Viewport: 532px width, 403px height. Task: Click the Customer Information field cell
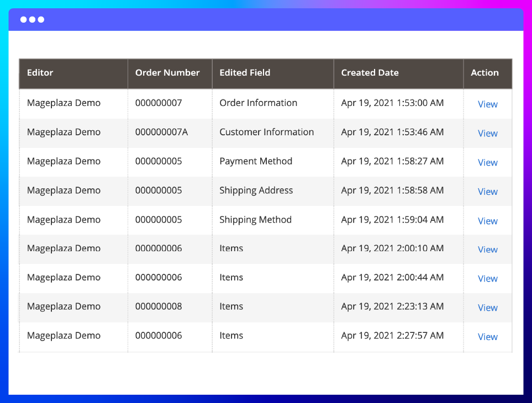[x=266, y=132]
